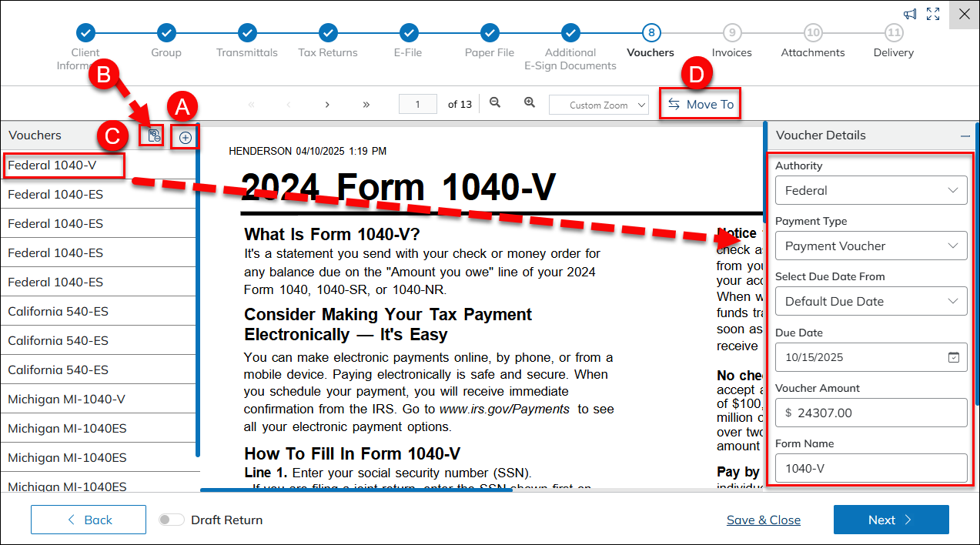
Task: Open the Custom Zoom dropdown
Action: (599, 105)
